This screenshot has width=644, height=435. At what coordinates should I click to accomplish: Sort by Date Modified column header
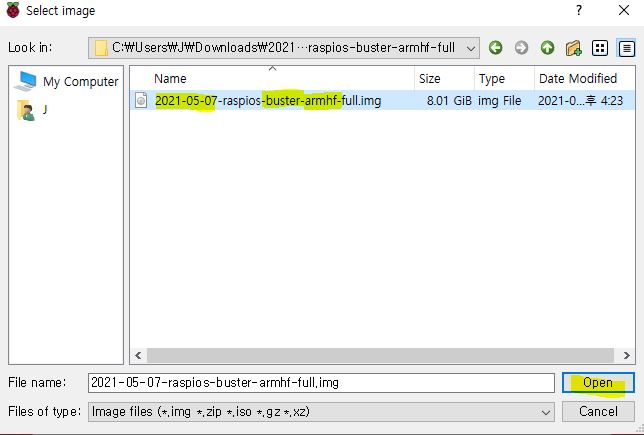[584, 78]
